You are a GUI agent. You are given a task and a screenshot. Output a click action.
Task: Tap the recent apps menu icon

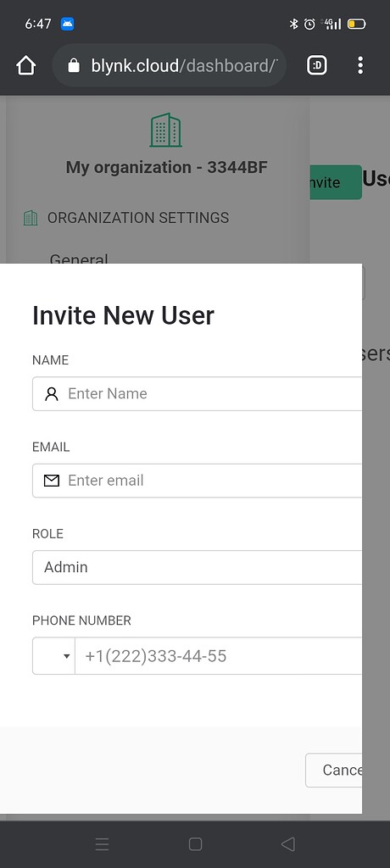102,843
